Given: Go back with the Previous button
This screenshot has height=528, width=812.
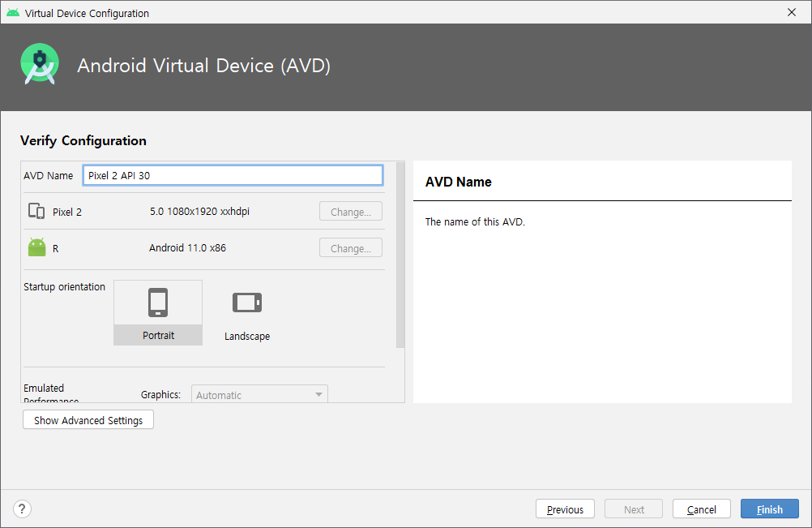Looking at the screenshot, I should 565,509.
